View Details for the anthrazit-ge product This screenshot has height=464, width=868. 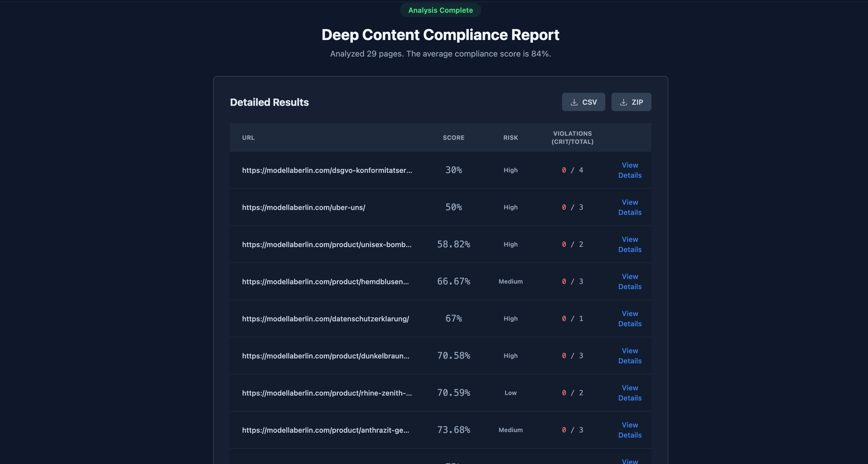tap(629, 430)
